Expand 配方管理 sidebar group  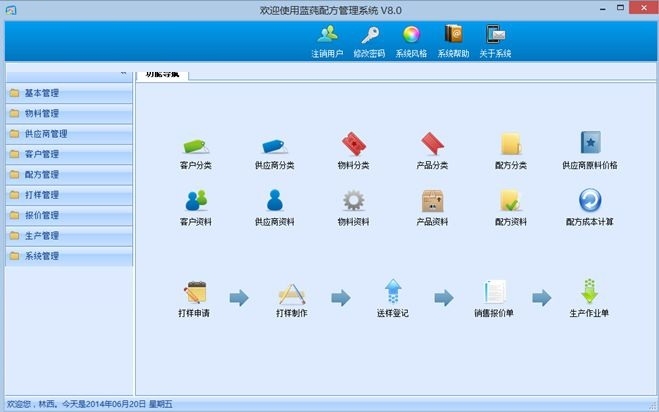pyautogui.click(x=69, y=174)
